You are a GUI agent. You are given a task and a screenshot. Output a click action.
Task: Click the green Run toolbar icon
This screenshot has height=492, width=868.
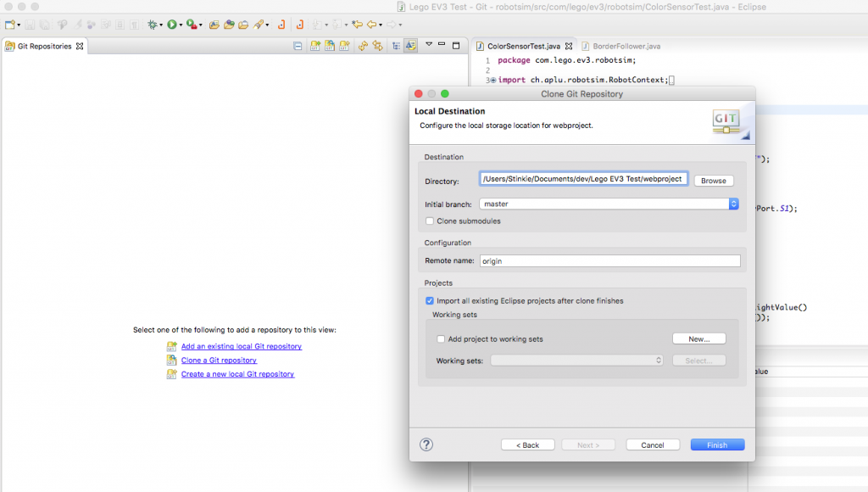point(171,25)
